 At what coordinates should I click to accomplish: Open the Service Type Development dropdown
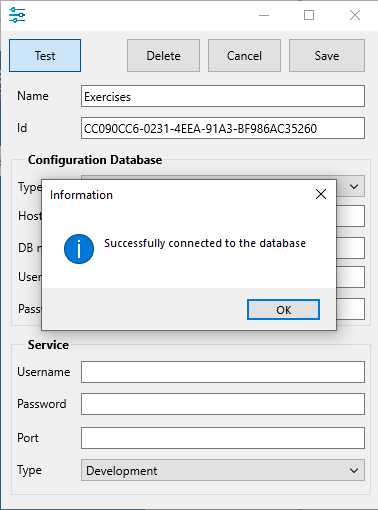[x=223, y=470]
